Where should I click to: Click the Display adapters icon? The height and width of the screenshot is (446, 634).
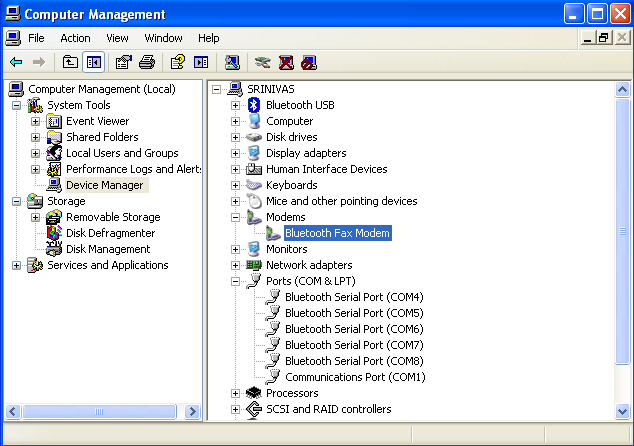click(254, 153)
